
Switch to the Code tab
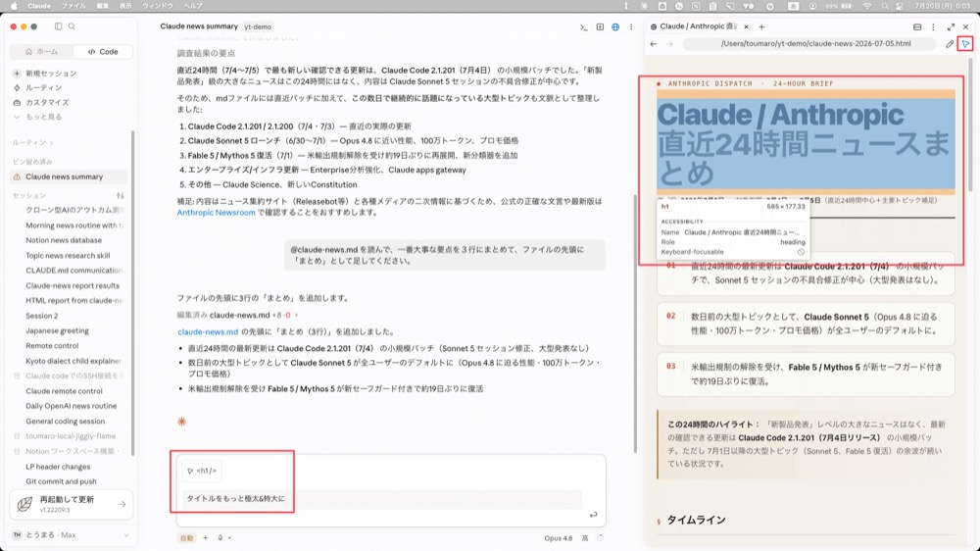pos(103,51)
